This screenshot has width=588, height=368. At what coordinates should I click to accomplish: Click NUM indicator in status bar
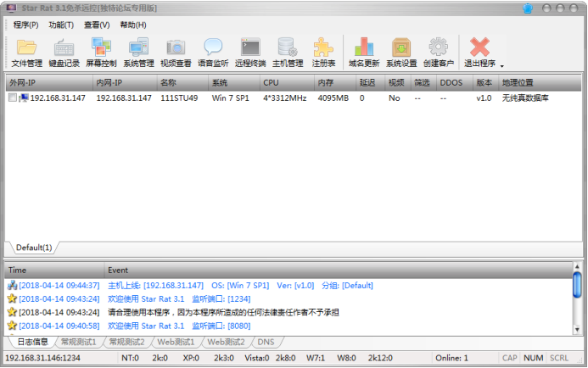tap(533, 358)
